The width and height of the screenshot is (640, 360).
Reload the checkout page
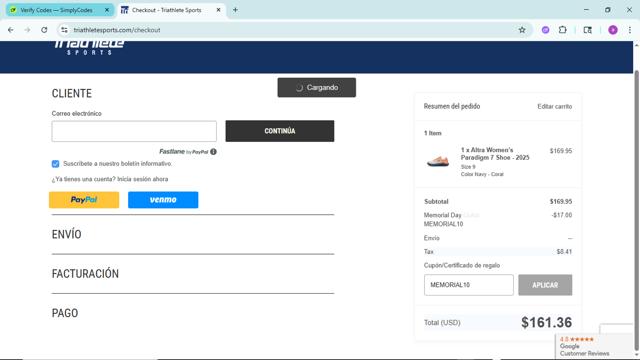(x=44, y=30)
